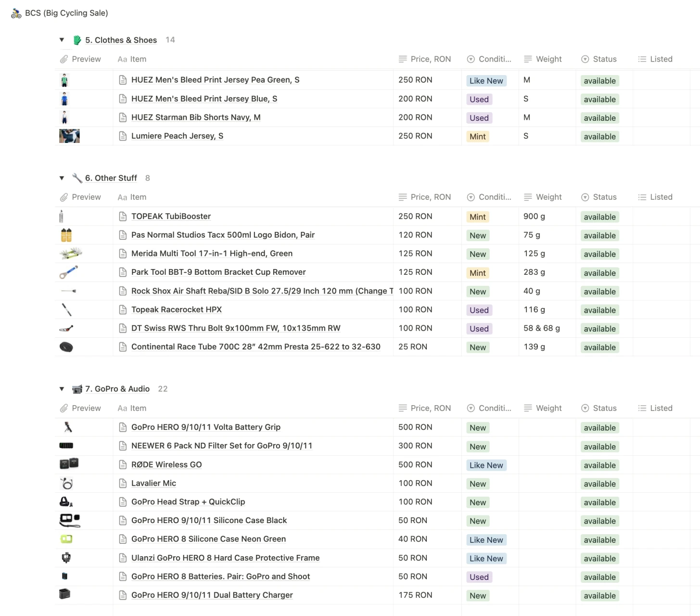Click the page icon beside HUEZ Starman Bib Shorts

[123, 117]
